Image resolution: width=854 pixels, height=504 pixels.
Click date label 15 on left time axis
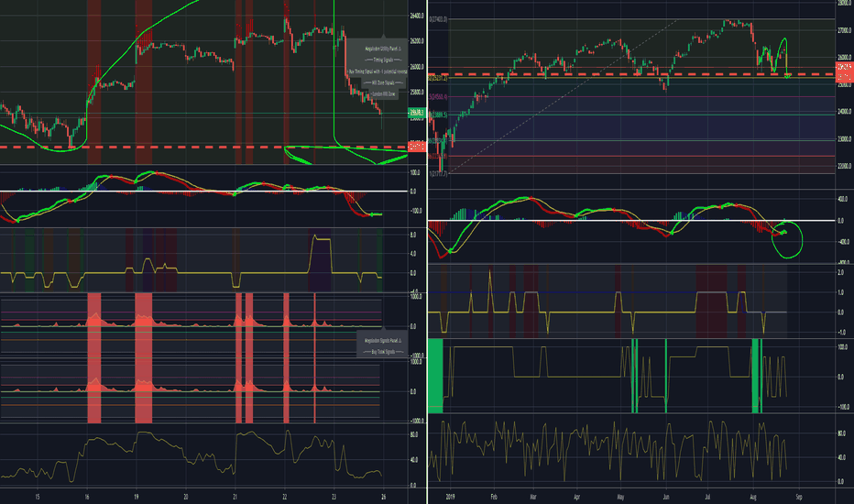point(37,497)
